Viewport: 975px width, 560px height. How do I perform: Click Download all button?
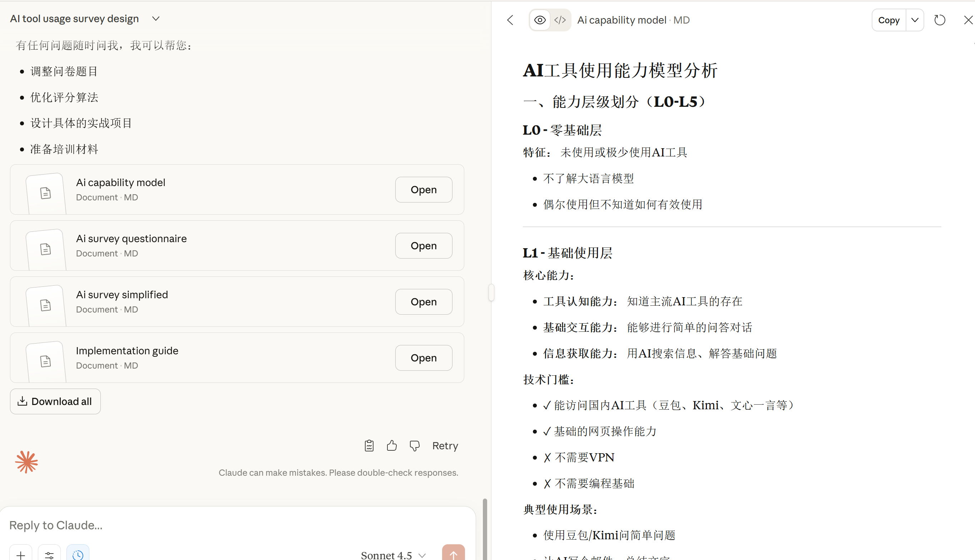tap(55, 401)
